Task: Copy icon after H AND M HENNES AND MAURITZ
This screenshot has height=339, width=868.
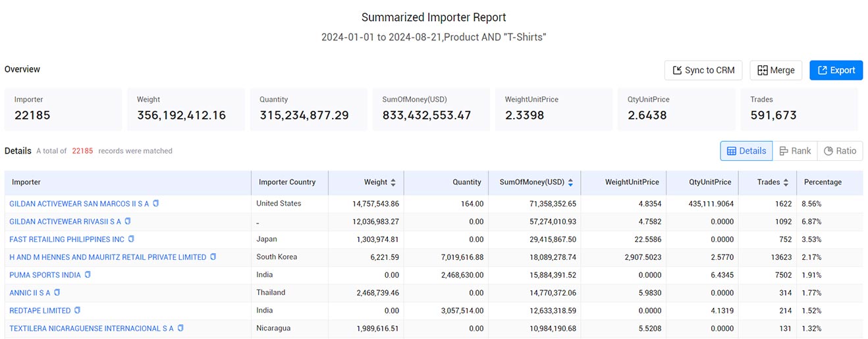Action: click(213, 257)
